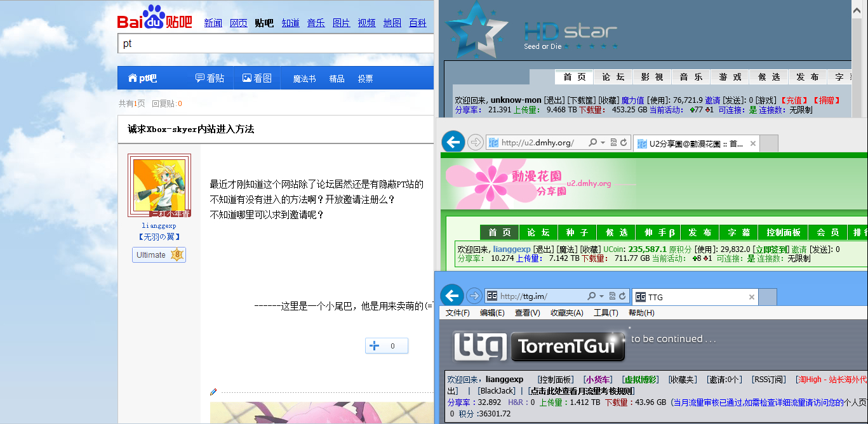Open the 收藏夹(A) menu in TTG window
Image resolution: width=868 pixels, height=424 pixels.
[x=567, y=313]
